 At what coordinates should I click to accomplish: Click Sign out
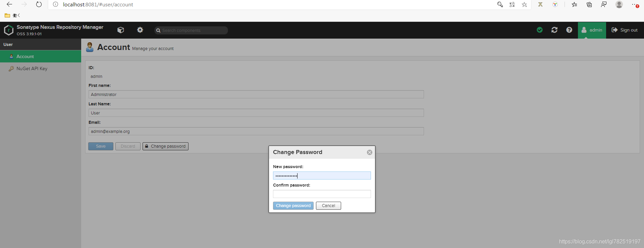tap(625, 30)
